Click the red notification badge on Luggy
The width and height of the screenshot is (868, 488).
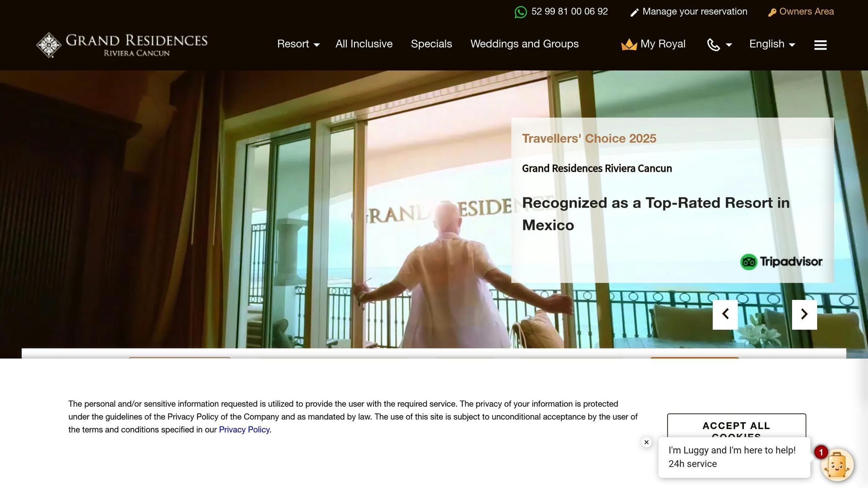point(821,452)
